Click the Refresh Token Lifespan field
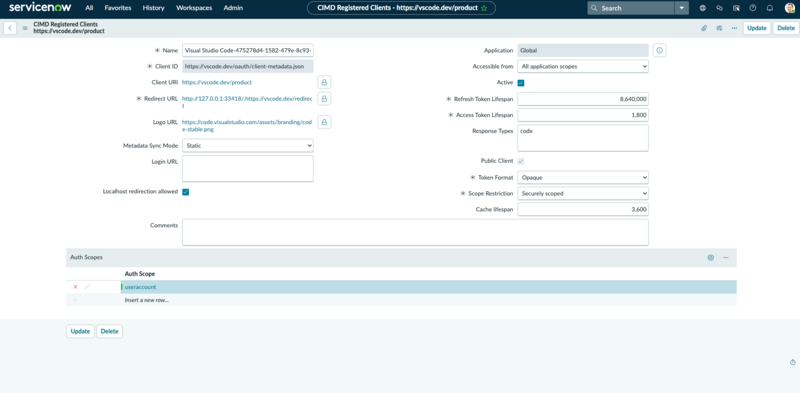800x393 pixels. pyautogui.click(x=583, y=99)
